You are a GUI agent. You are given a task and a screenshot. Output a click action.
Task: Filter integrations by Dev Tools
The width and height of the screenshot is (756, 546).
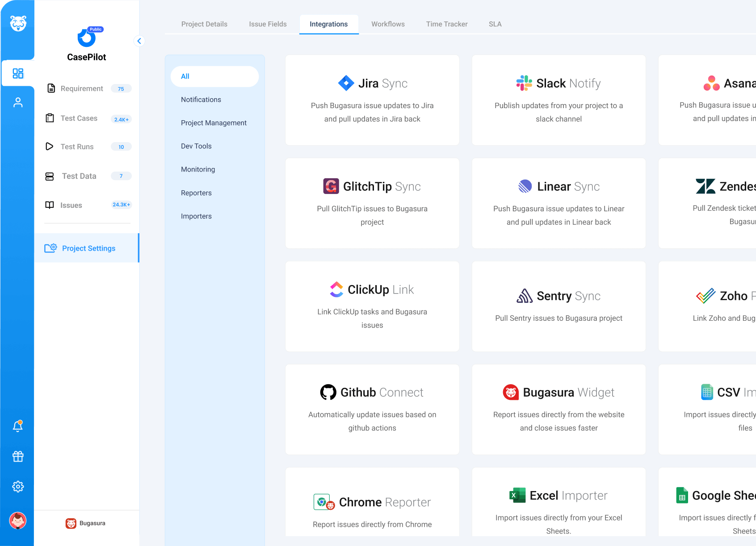point(196,146)
